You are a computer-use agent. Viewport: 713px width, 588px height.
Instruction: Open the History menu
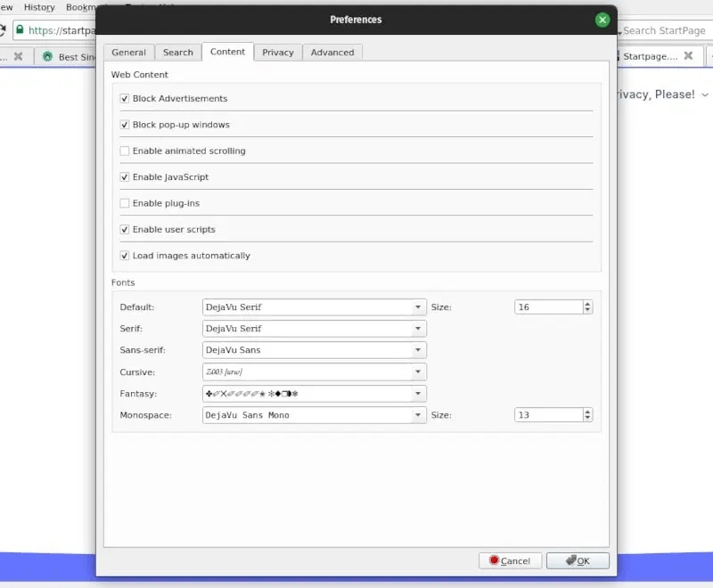tap(39, 7)
